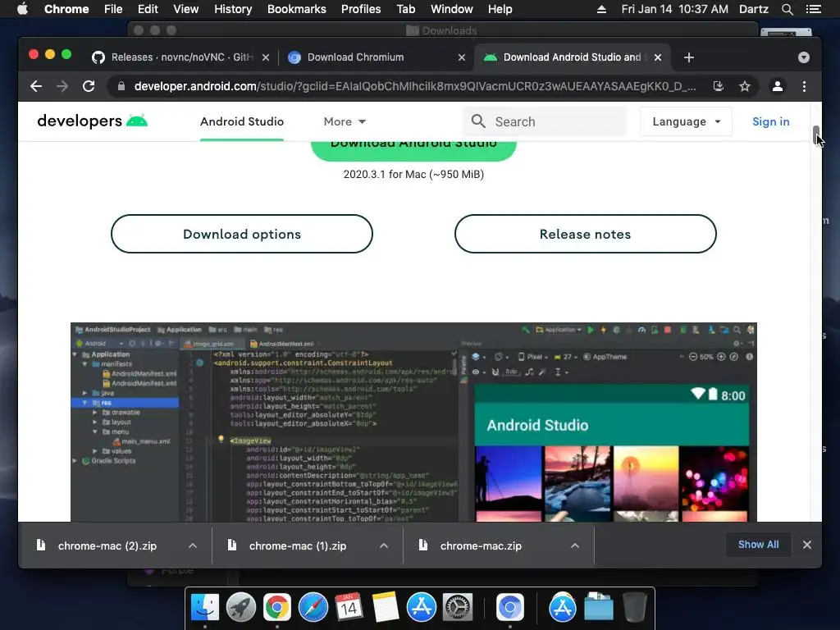Open Launchpad from the Dock

241,608
